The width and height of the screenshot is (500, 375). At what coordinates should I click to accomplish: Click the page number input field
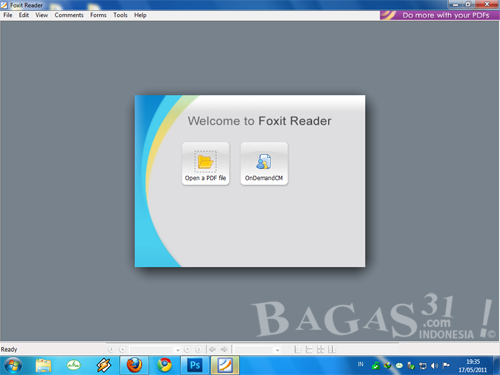coord(152,350)
